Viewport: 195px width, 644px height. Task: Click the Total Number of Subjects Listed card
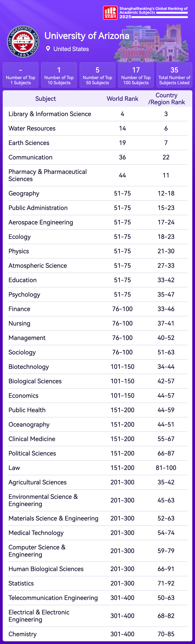pyautogui.click(x=174, y=75)
